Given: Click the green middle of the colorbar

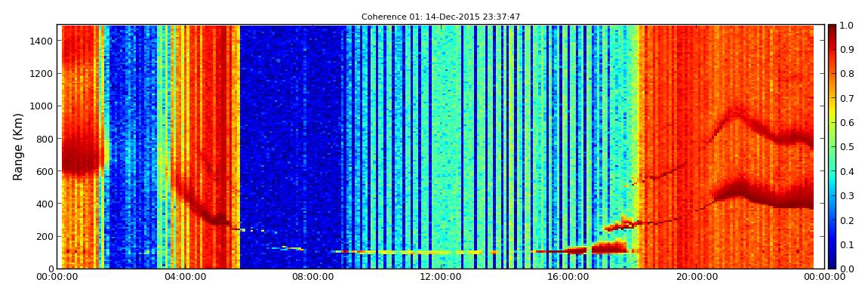Looking at the screenshot, I should pyautogui.click(x=833, y=146).
